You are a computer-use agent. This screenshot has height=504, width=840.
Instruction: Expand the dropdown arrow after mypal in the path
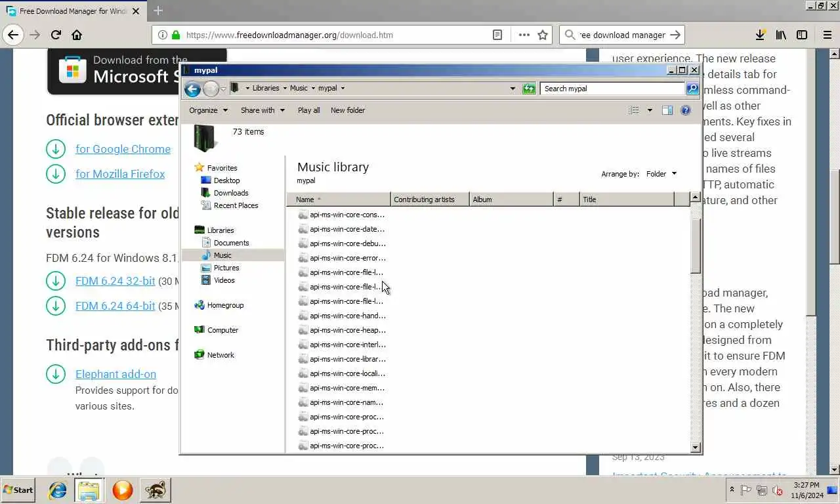[343, 89]
